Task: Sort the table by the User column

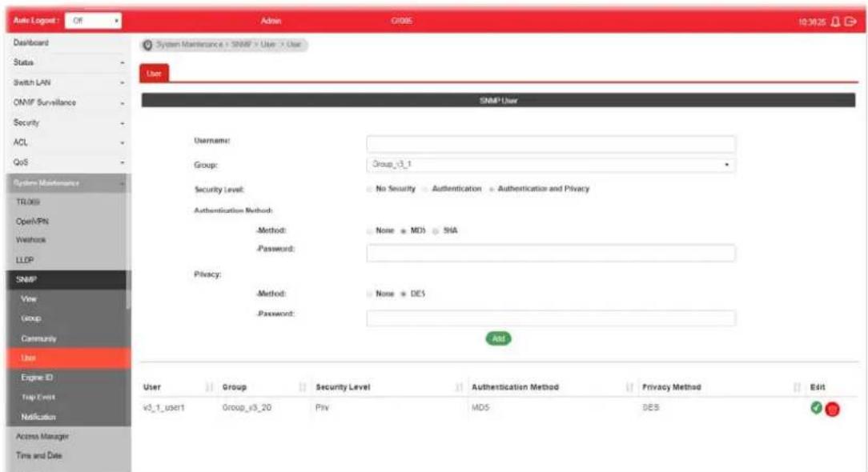Action: point(209,387)
